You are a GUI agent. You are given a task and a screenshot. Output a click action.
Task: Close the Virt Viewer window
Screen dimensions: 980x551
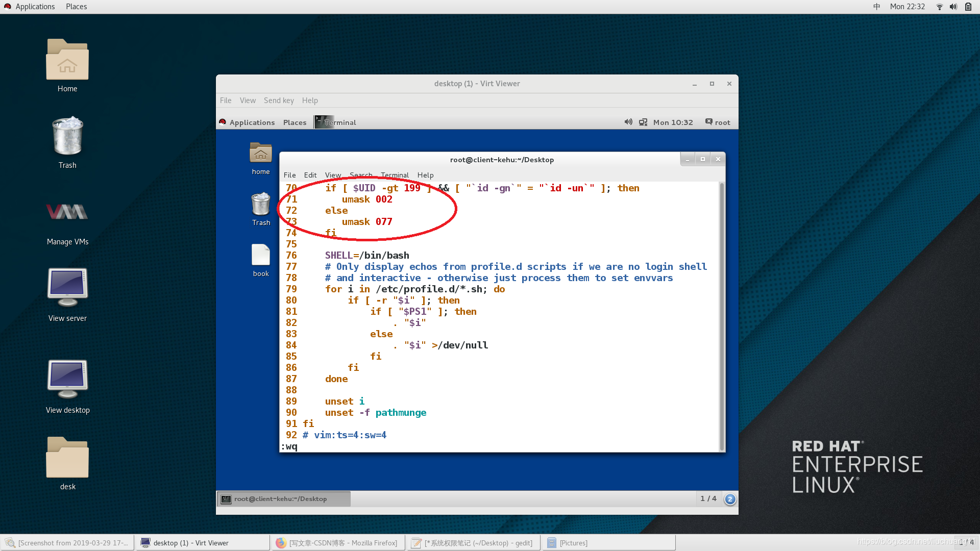729,84
